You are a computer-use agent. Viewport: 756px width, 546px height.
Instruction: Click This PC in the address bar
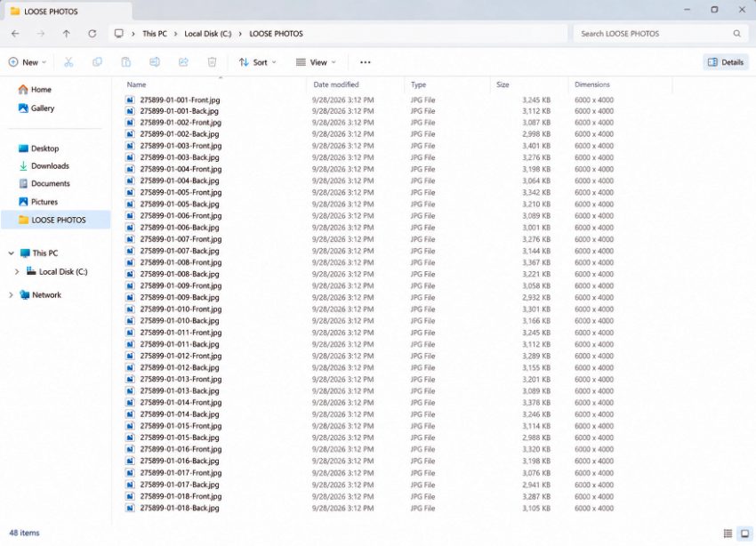tap(155, 34)
